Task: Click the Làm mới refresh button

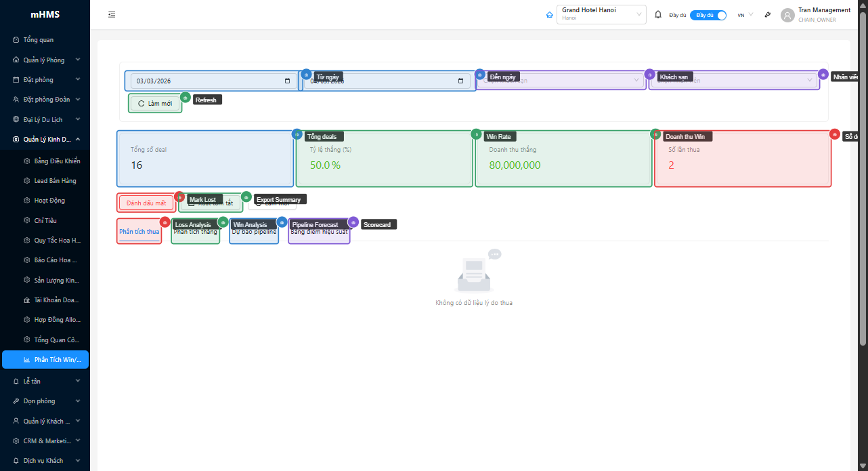Action: [x=155, y=104]
